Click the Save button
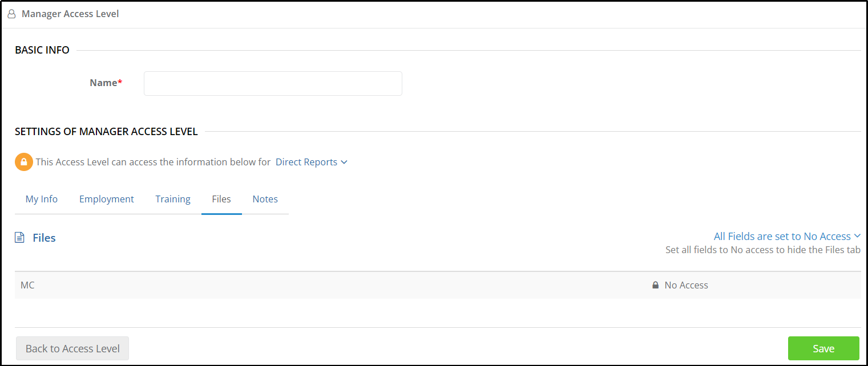 coord(823,348)
